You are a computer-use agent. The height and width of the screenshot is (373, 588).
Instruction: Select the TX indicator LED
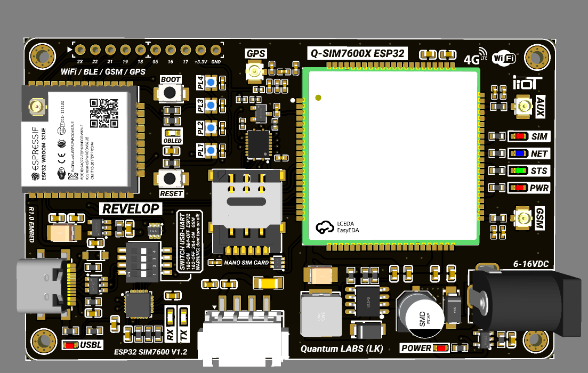183,317
